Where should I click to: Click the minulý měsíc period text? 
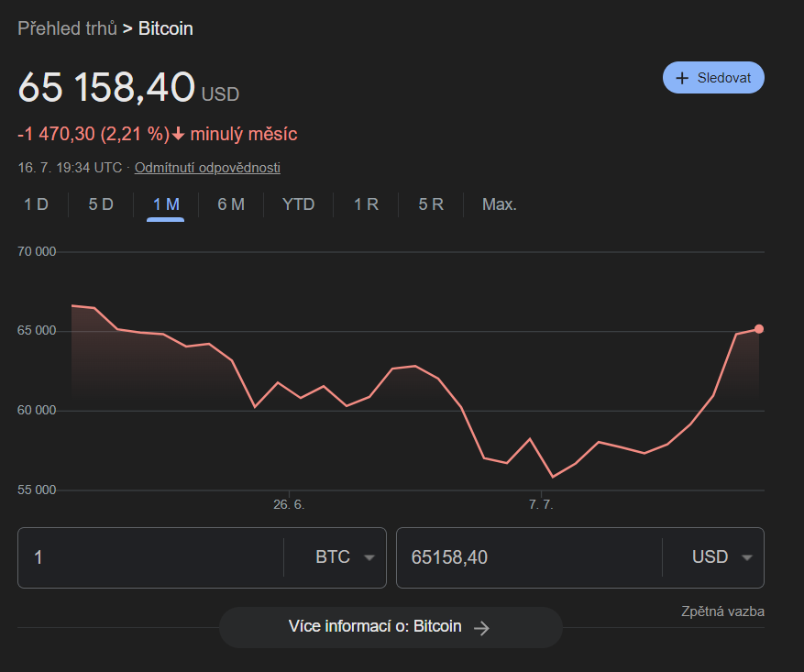click(244, 134)
